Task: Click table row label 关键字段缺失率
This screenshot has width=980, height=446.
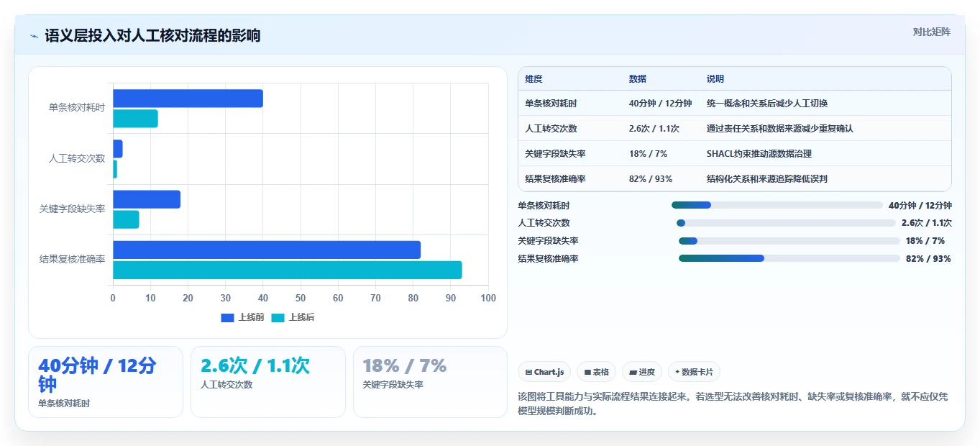Action: [555, 154]
